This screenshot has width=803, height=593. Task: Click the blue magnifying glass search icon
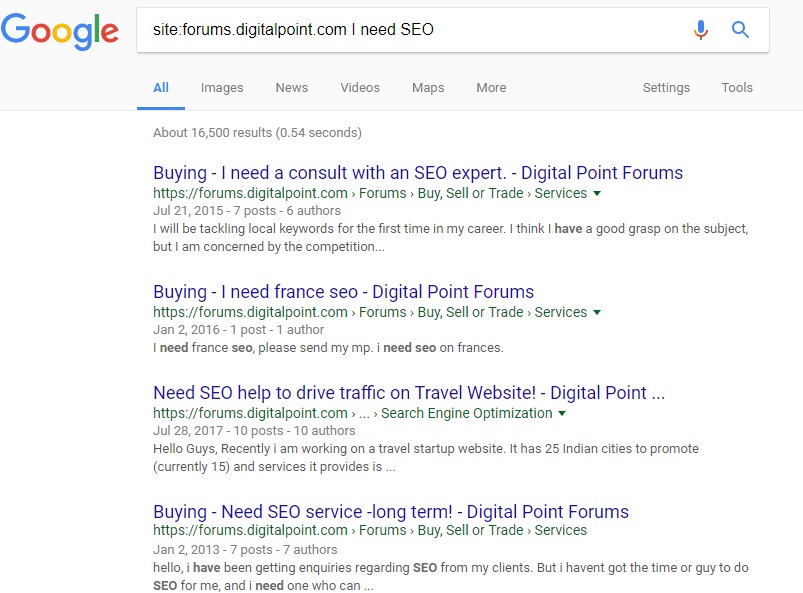tap(740, 30)
